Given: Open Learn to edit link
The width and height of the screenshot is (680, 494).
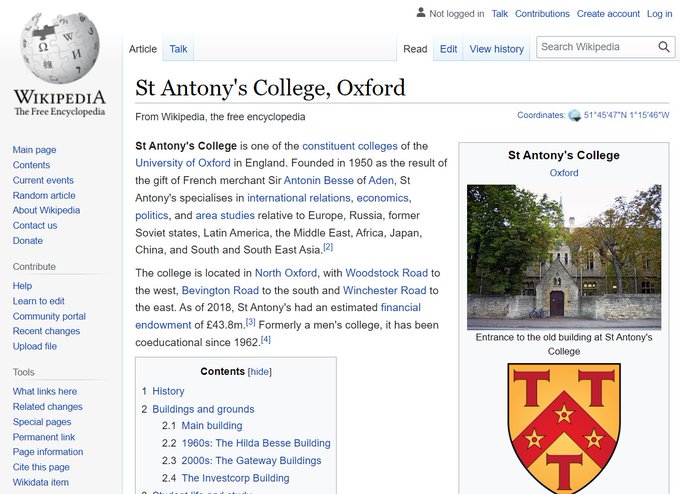Looking at the screenshot, I should click(38, 301).
